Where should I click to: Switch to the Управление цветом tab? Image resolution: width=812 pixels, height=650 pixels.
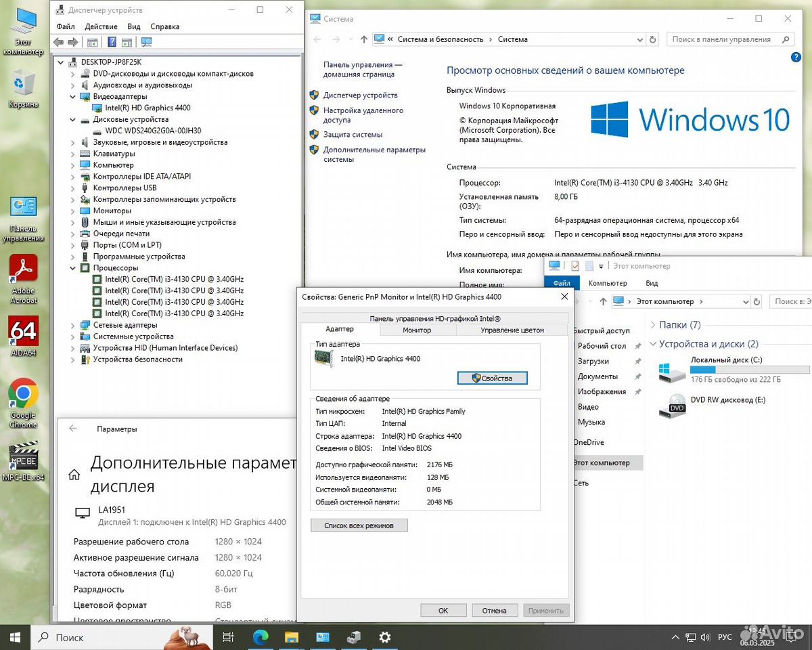point(512,330)
